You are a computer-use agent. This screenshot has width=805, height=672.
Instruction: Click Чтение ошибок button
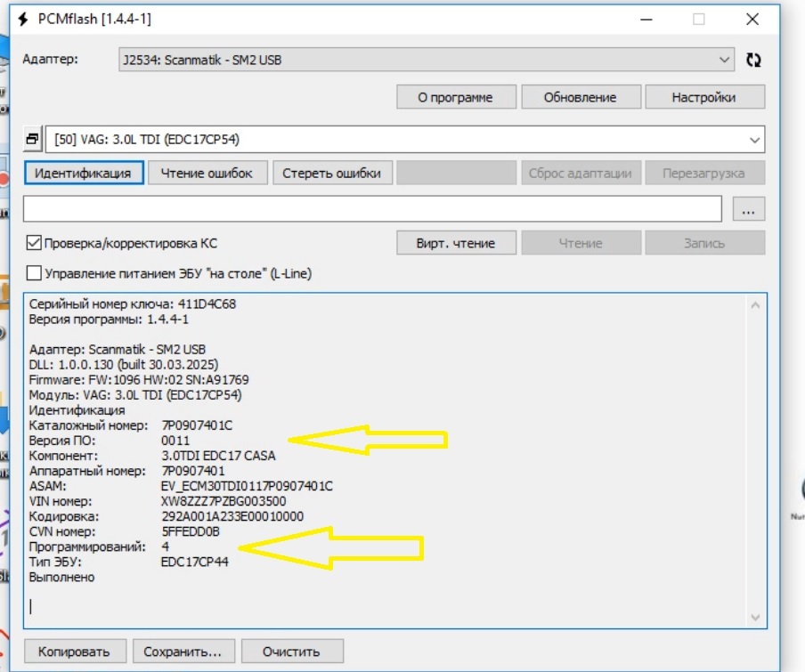[207, 173]
